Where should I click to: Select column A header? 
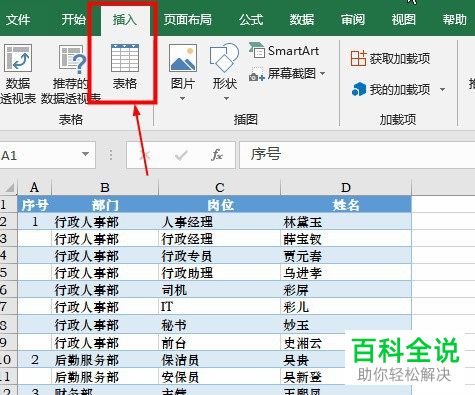34,187
